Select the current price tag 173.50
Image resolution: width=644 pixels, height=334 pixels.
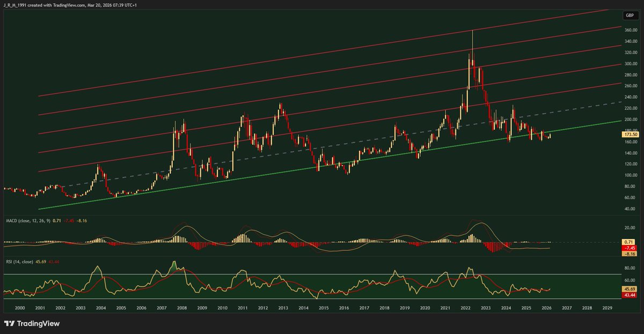[630, 135]
